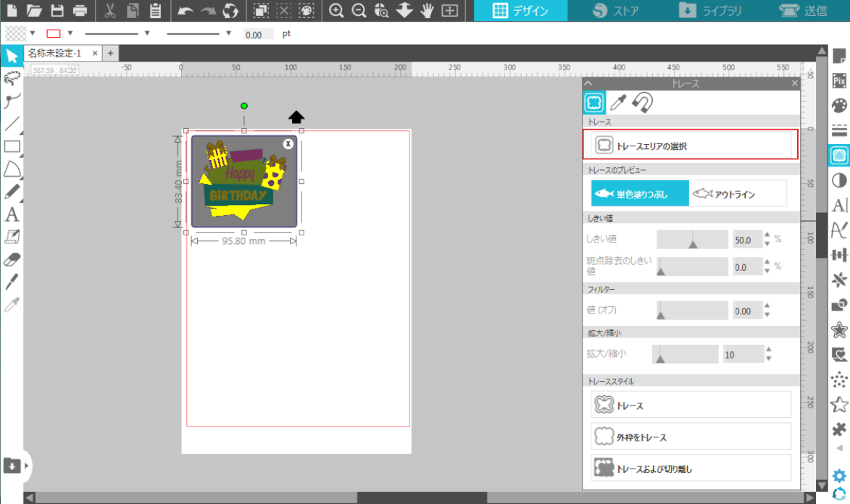Select the arrow selection tool

point(12,56)
